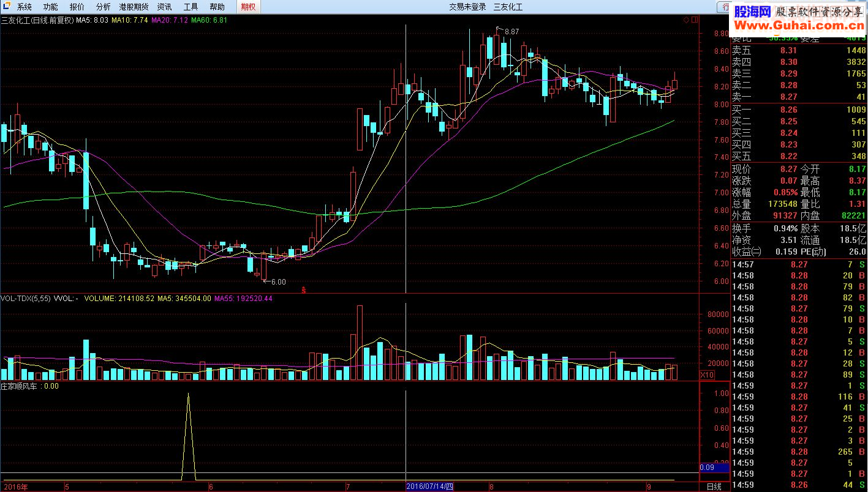
Task: Click the MA20: 7.12 indicator label
Action: tap(169, 20)
